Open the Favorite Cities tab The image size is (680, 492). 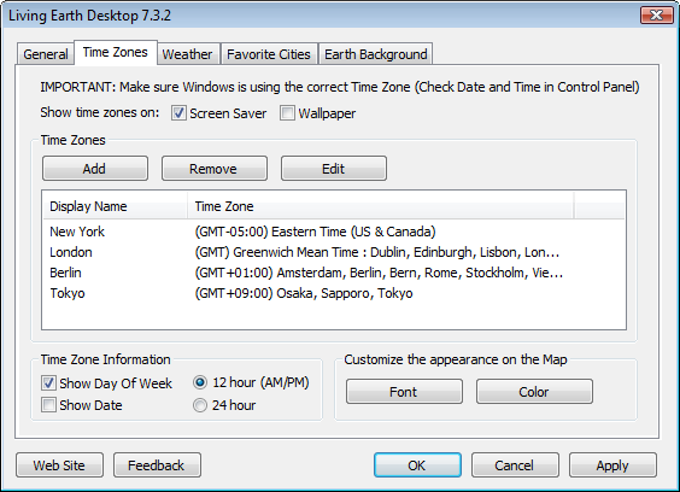click(269, 54)
